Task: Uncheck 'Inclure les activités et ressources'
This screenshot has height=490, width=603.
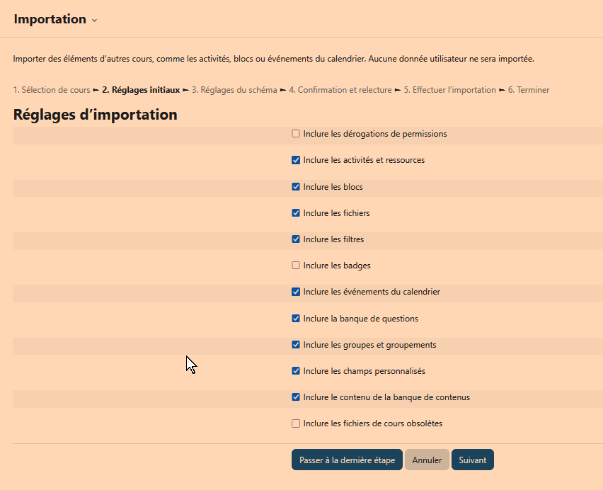Action: (x=296, y=160)
